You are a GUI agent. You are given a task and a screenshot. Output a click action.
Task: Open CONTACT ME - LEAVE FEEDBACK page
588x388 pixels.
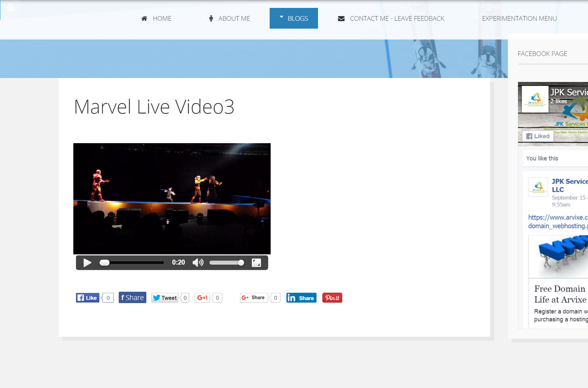[x=397, y=18]
